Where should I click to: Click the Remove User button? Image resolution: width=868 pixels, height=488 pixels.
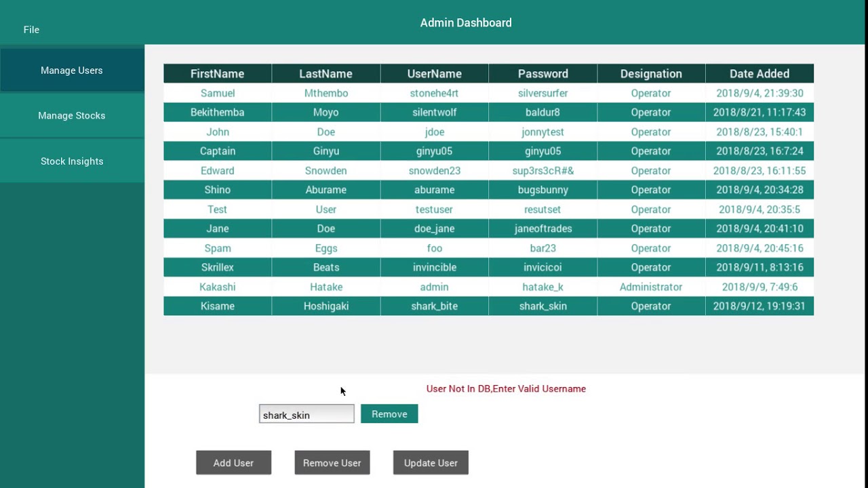332,463
